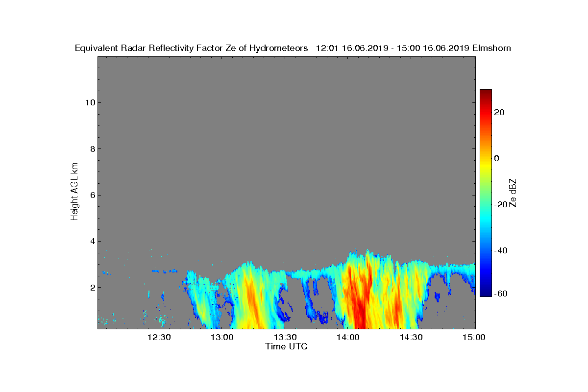Click the 14:30 time tick label
The width and height of the screenshot is (588, 392).
coord(411,337)
